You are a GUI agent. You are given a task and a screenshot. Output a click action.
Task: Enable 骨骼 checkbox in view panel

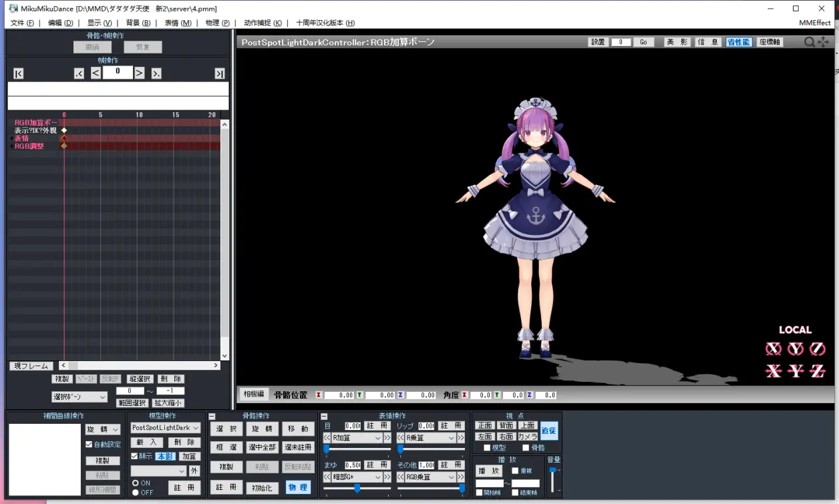[526, 448]
